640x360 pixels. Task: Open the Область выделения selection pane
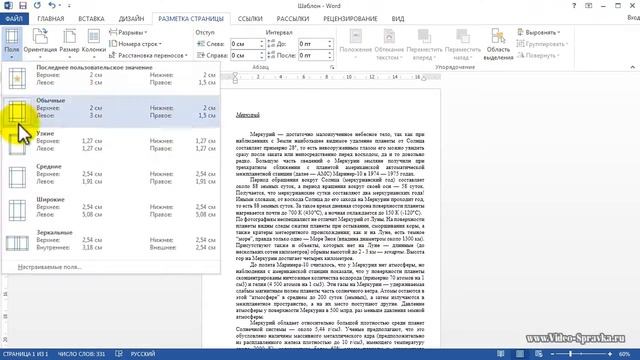click(498, 44)
